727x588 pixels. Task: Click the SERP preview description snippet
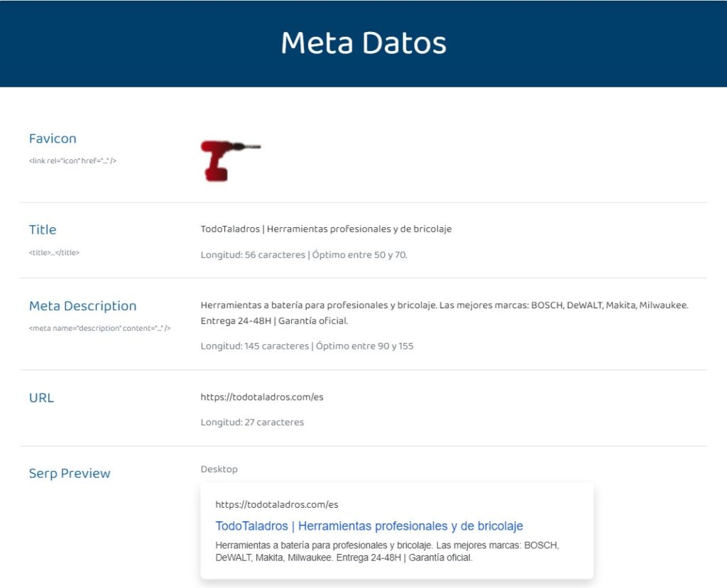[387, 551]
